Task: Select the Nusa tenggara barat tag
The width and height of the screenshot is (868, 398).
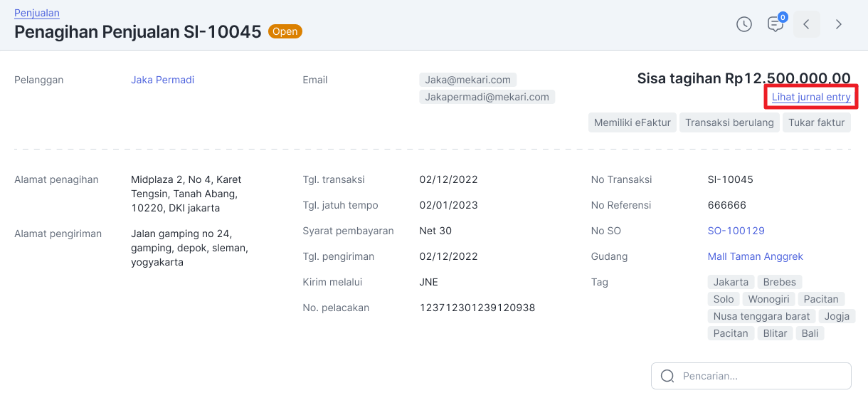Action: (x=761, y=316)
